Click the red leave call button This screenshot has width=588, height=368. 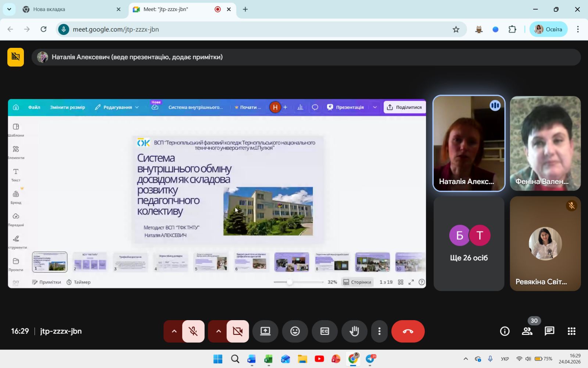[x=408, y=331]
